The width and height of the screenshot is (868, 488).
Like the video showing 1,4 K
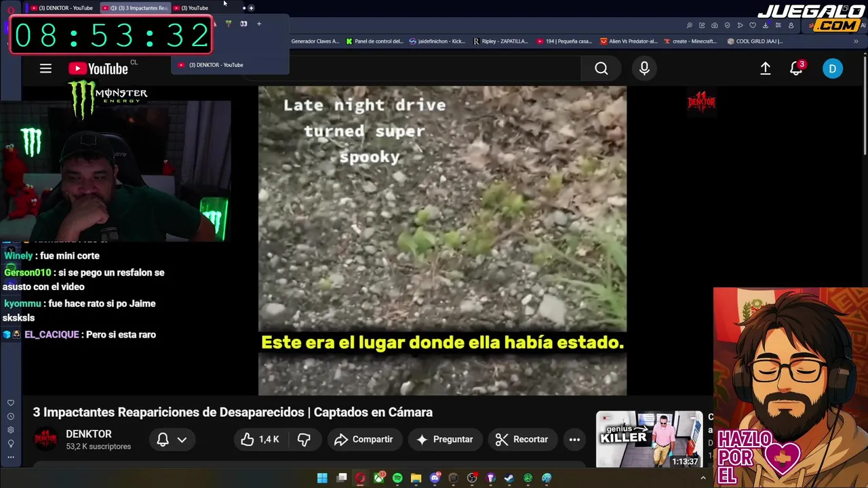coord(260,439)
